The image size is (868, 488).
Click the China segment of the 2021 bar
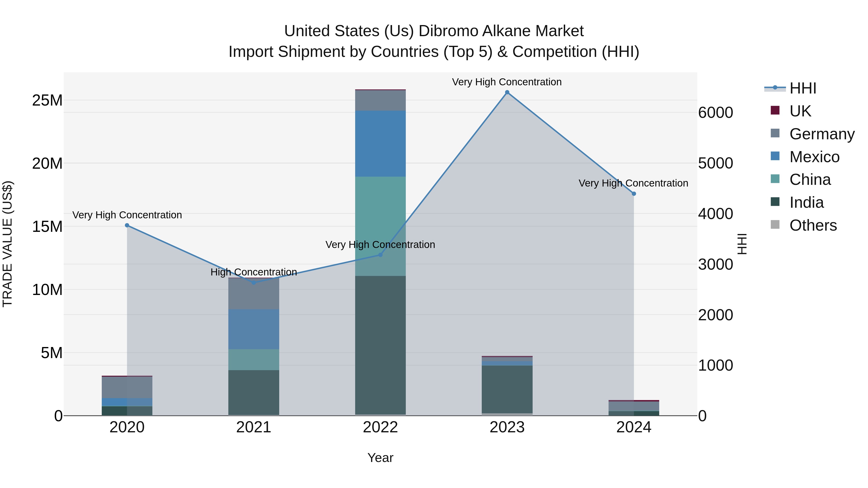coord(254,360)
